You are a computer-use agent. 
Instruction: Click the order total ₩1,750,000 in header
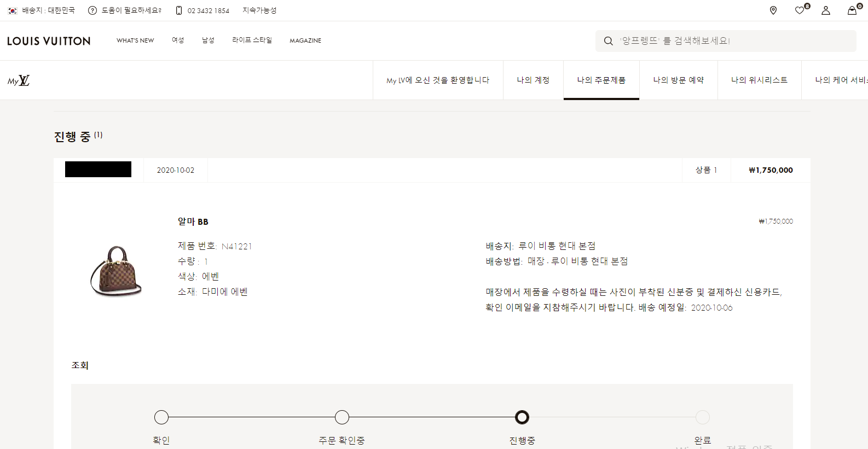coord(771,170)
